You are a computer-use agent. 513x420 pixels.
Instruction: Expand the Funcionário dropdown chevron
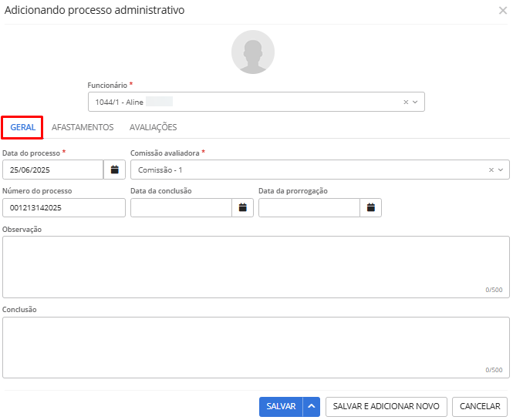click(x=415, y=102)
